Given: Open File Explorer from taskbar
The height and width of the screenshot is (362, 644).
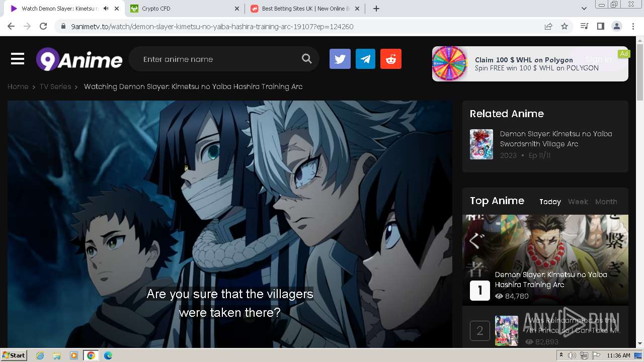Looking at the screenshot, I should (x=57, y=355).
